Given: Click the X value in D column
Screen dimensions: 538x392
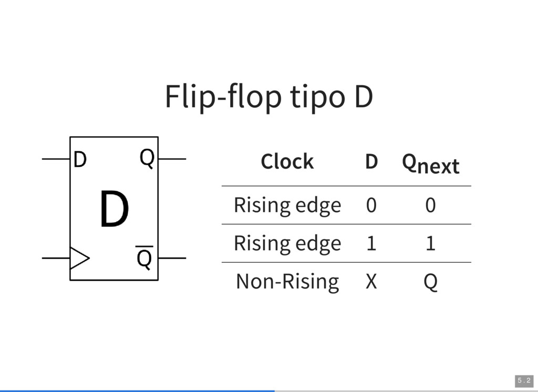Looking at the screenshot, I should point(371,282).
